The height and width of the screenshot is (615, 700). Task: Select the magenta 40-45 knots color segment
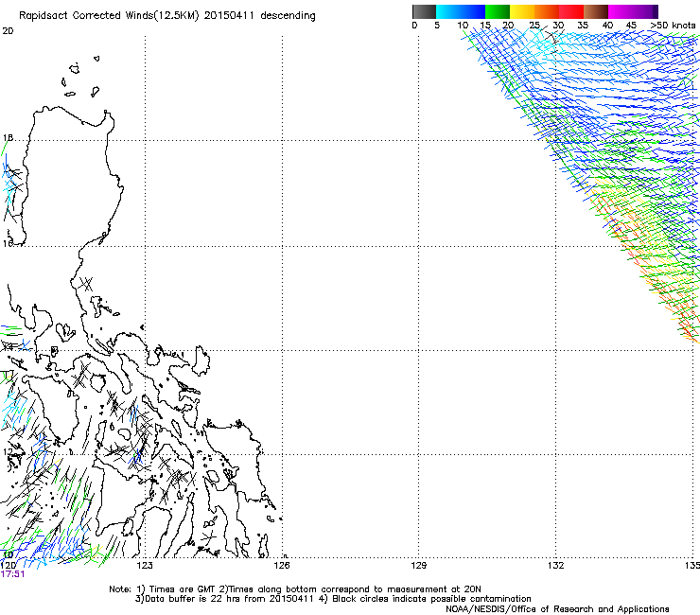tap(621, 11)
